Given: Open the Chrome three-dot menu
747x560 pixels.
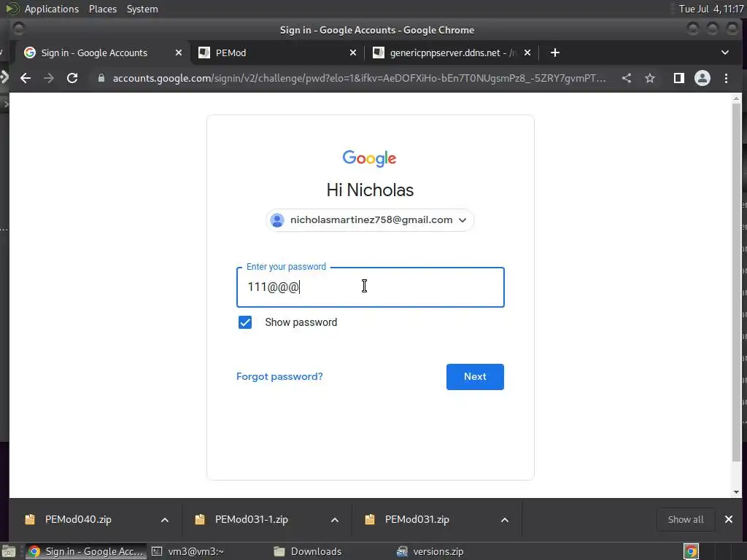Looking at the screenshot, I should tap(726, 78).
